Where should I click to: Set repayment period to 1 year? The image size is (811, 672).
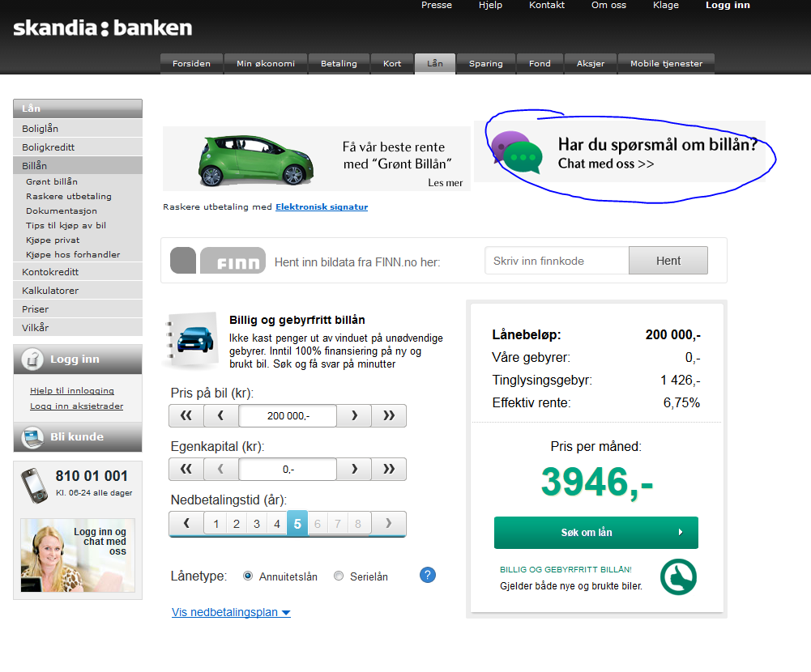point(216,524)
